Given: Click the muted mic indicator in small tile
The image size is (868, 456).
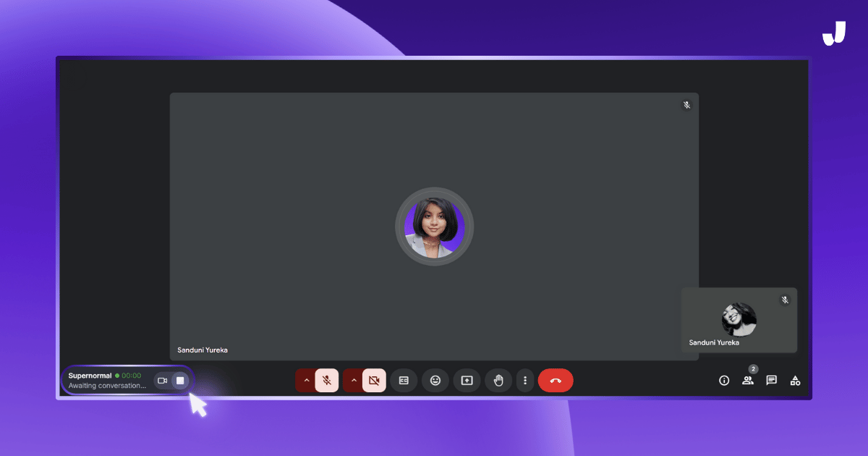Looking at the screenshot, I should click(785, 300).
